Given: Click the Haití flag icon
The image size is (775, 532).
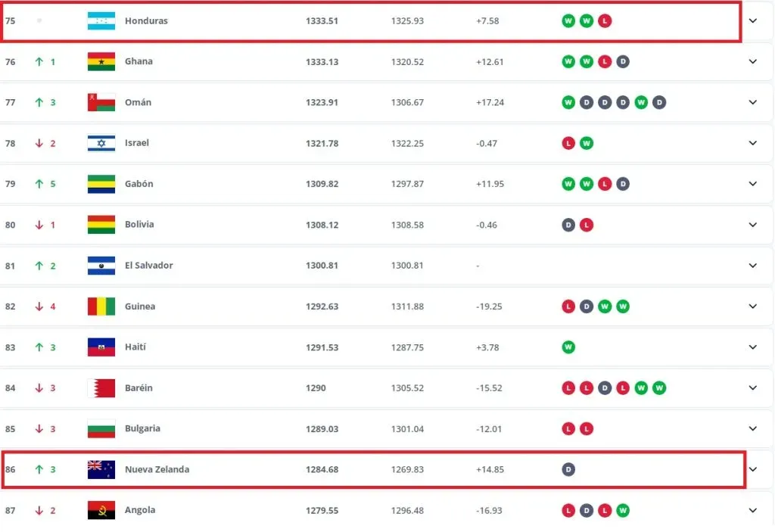Looking at the screenshot, I should point(101,347).
